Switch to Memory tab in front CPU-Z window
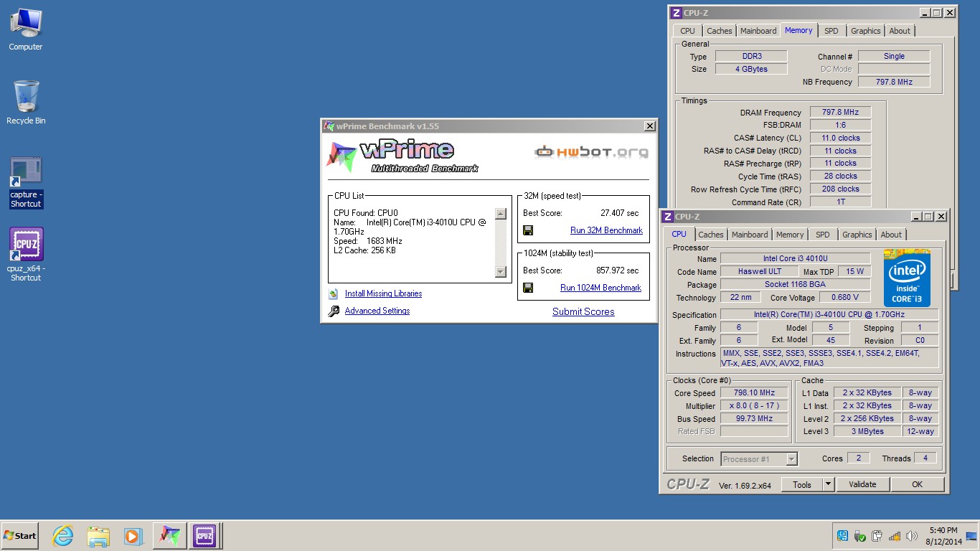 pyautogui.click(x=790, y=235)
